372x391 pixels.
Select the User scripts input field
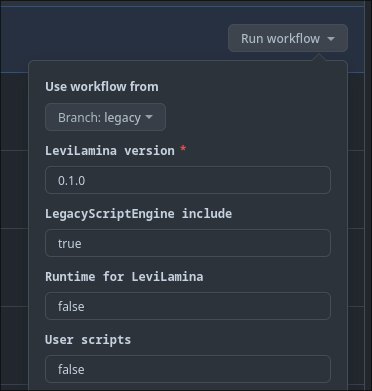tap(188, 369)
